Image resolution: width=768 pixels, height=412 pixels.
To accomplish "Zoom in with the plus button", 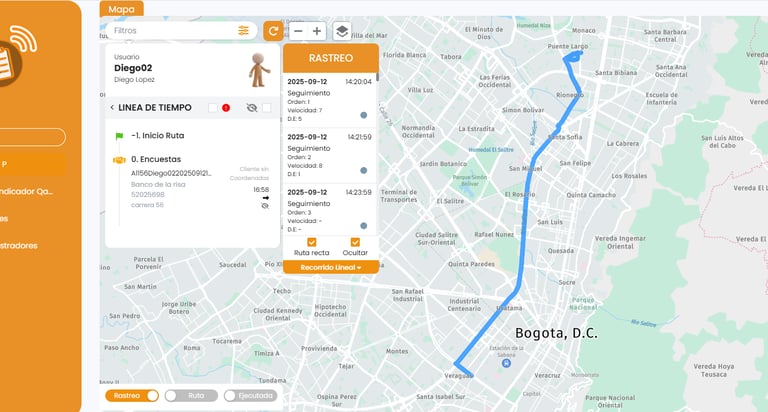I will point(317,31).
